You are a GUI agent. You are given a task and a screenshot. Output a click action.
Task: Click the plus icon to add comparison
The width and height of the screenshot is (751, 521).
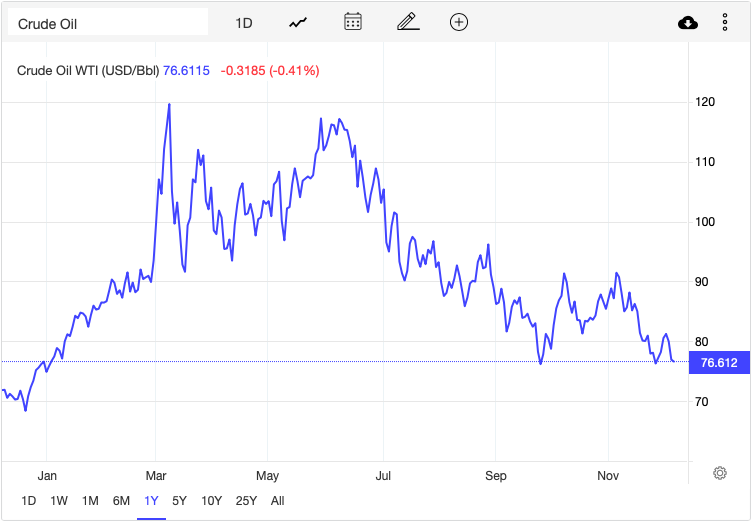click(459, 22)
